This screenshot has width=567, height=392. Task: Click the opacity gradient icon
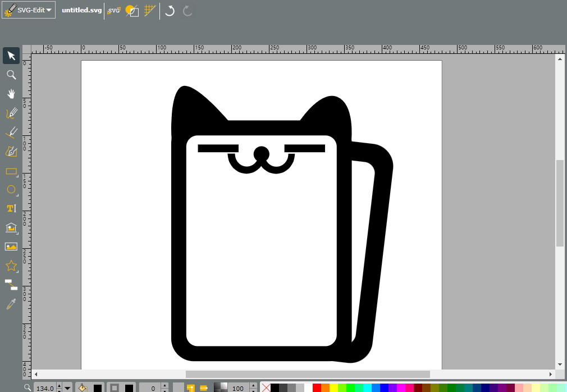(221, 388)
